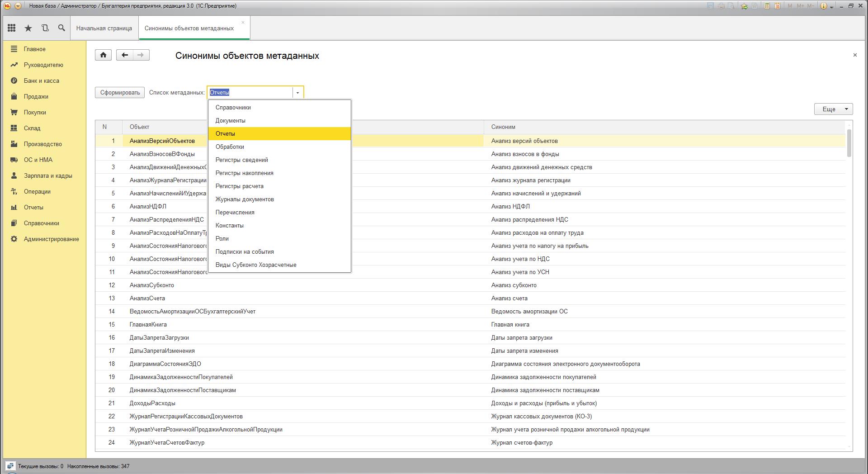Click the M+ memory button in title bar
868x474 pixels.
(800, 6)
